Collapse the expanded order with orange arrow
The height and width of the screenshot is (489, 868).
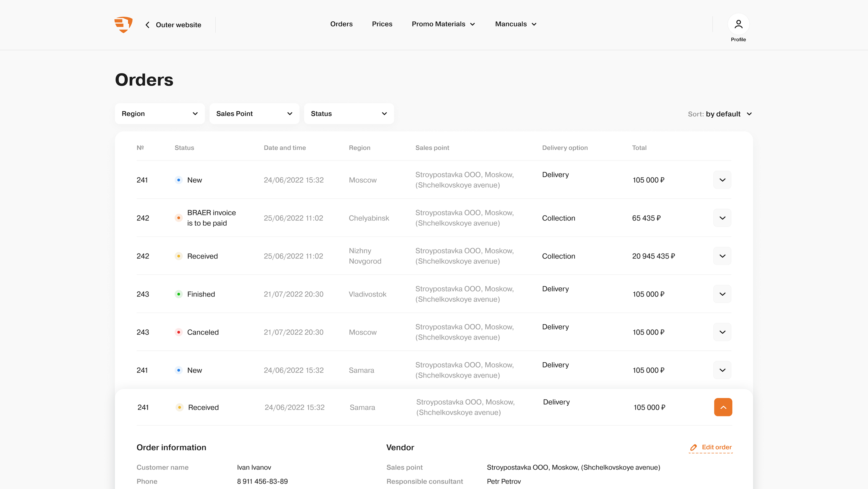(723, 407)
